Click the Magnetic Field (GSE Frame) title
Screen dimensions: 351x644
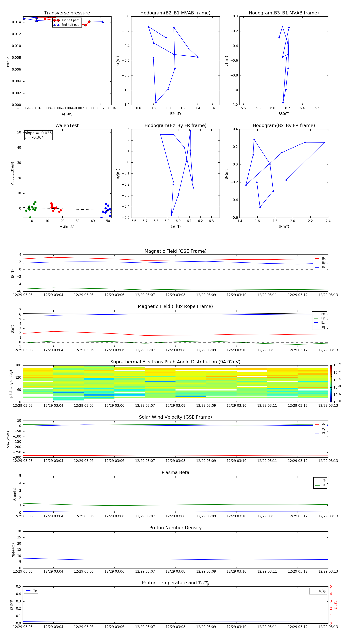(x=175, y=251)
